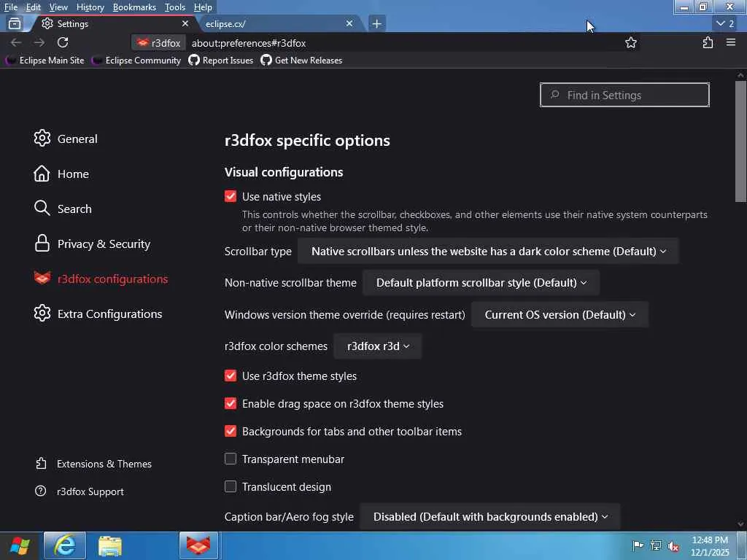
Task: Bookmark this page with the star
Action: point(631,43)
